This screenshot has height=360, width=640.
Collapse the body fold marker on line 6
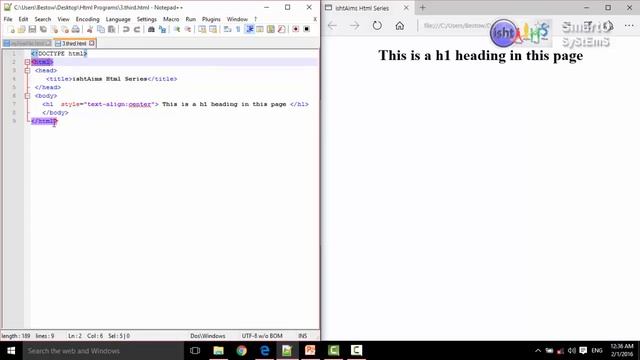[x=27, y=96]
